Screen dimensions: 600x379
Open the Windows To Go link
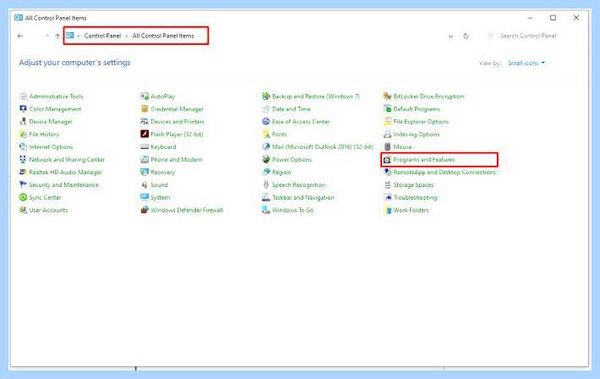tap(293, 210)
